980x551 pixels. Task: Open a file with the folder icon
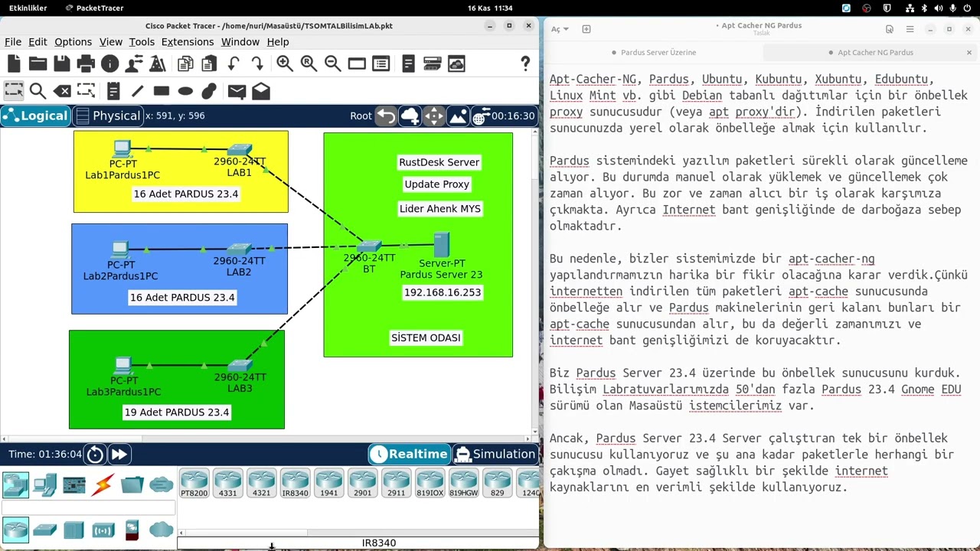pyautogui.click(x=38, y=64)
